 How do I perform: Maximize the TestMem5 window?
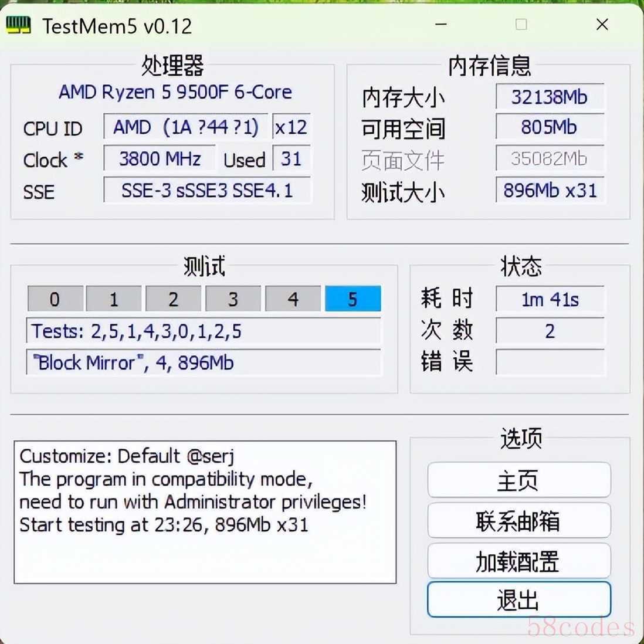pos(521,25)
